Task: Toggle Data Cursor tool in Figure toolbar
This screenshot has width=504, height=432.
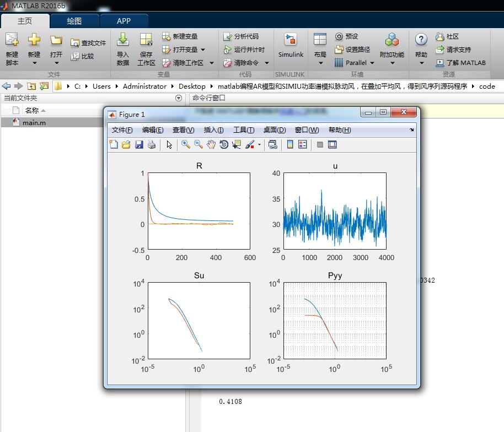Action: click(237, 144)
